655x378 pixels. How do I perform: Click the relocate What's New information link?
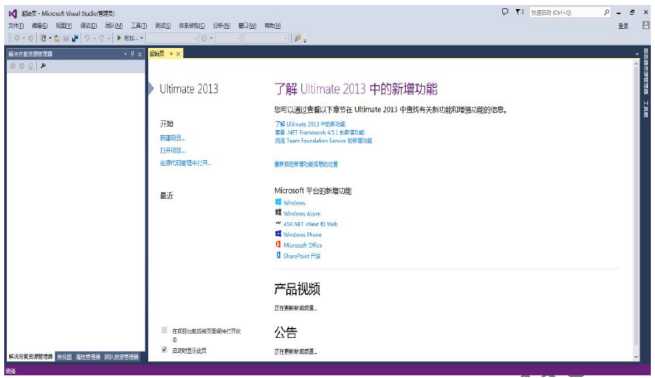306,164
